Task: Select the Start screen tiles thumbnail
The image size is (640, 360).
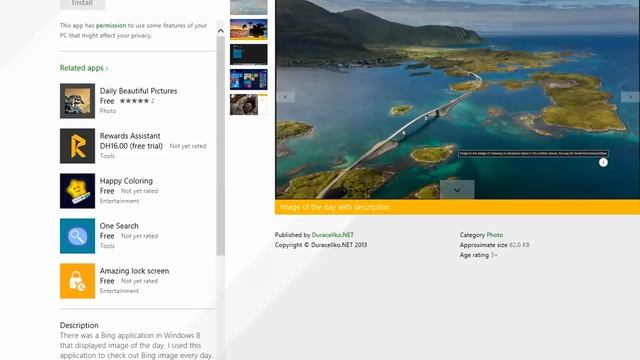Action: 249,79
